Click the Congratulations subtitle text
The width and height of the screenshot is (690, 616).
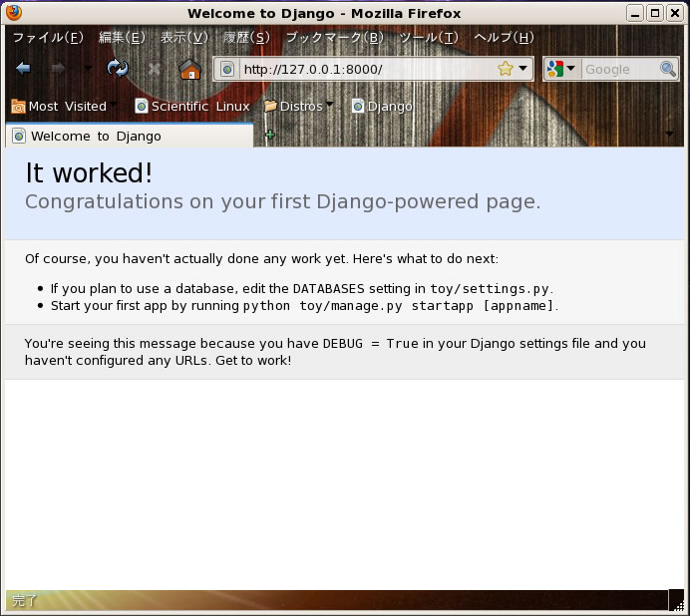point(282,201)
